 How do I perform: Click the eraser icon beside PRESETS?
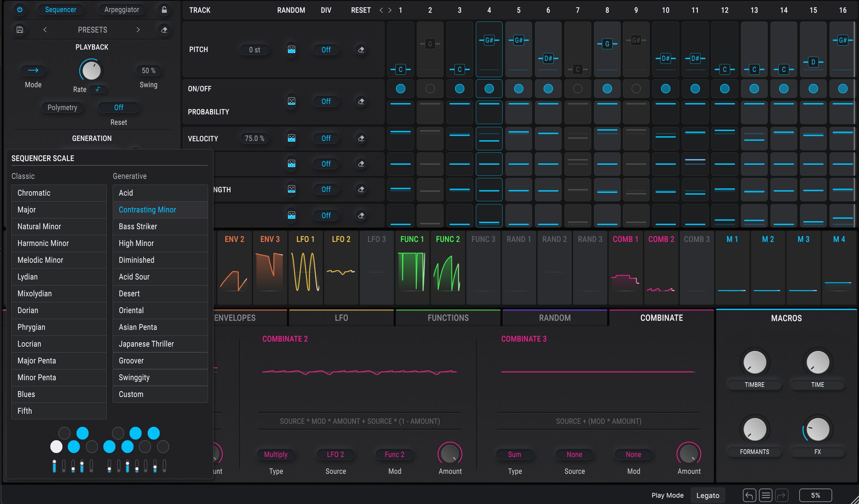click(x=164, y=30)
